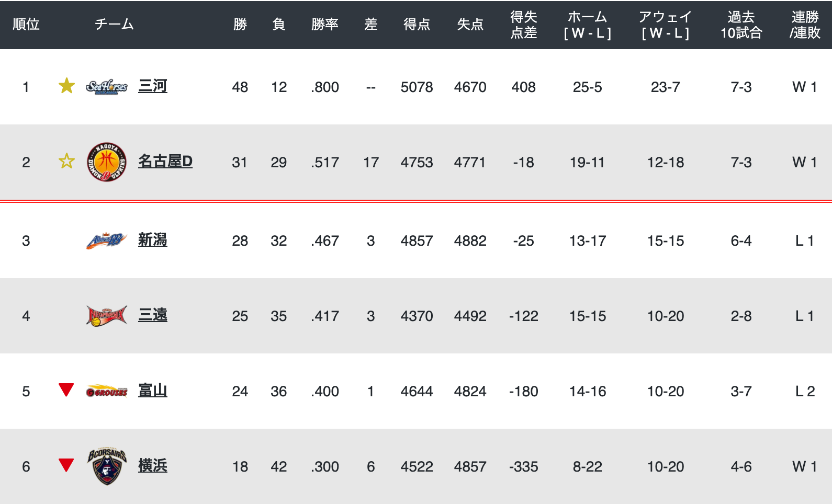
Task: Open the 横浜 team link
Action: (x=153, y=466)
